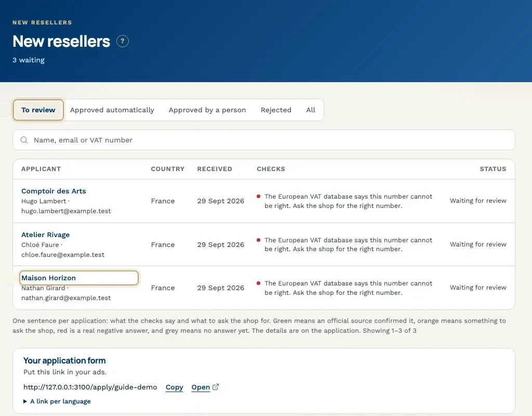Screen dimensions: 532x416
Task: Click the Country column header
Action: 168,169
